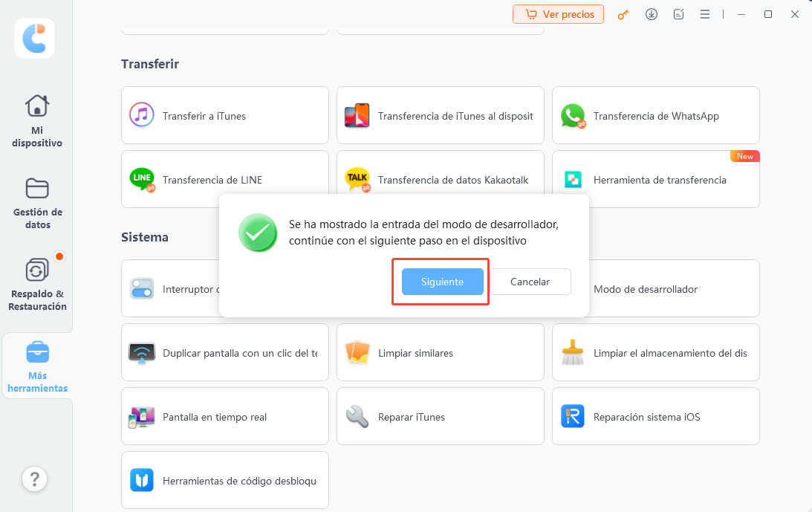Click the Interruptor toggle icon
The image size is (812, 512).
tap(142, 288)
